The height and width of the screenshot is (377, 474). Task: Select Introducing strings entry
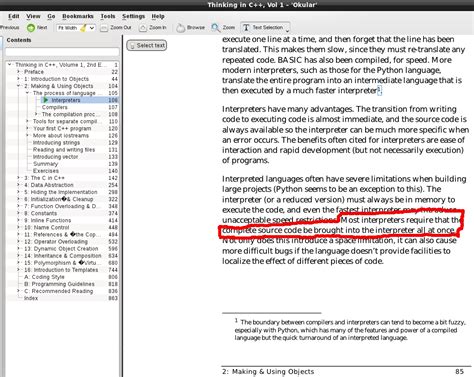(x=56, y=142)
